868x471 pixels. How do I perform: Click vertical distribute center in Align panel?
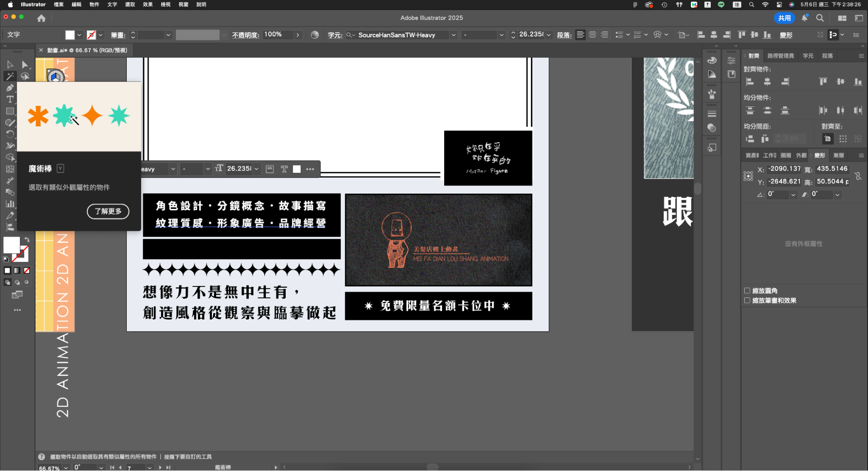pyautogui.click(x=768, y=110)
